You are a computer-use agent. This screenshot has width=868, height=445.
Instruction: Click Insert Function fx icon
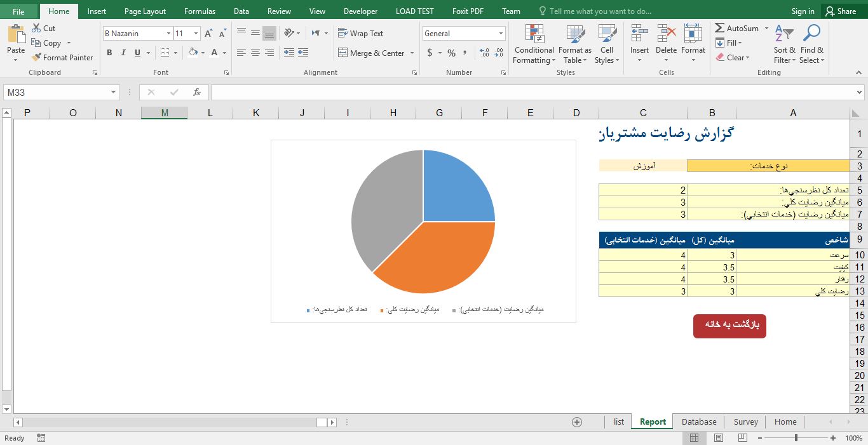197,92
